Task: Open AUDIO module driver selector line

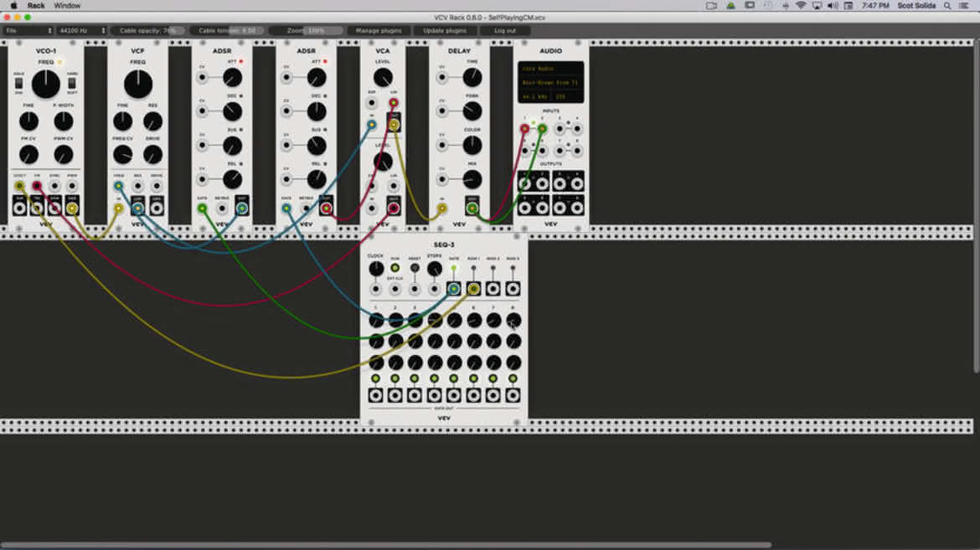Action: pos(550,69)
